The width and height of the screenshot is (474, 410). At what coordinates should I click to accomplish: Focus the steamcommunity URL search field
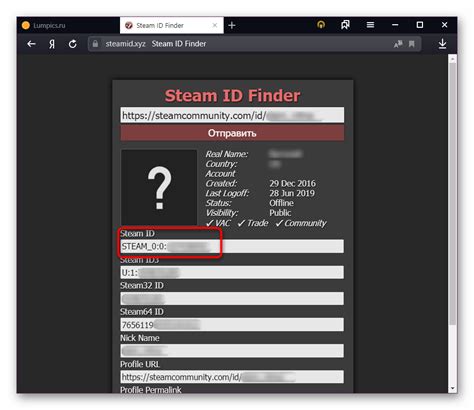232,115
